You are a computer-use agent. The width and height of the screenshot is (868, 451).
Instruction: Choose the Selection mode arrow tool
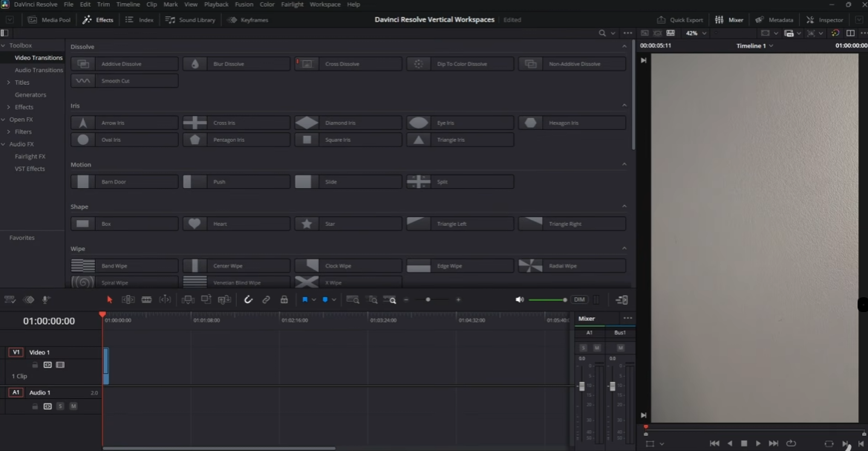click(110, 299)
